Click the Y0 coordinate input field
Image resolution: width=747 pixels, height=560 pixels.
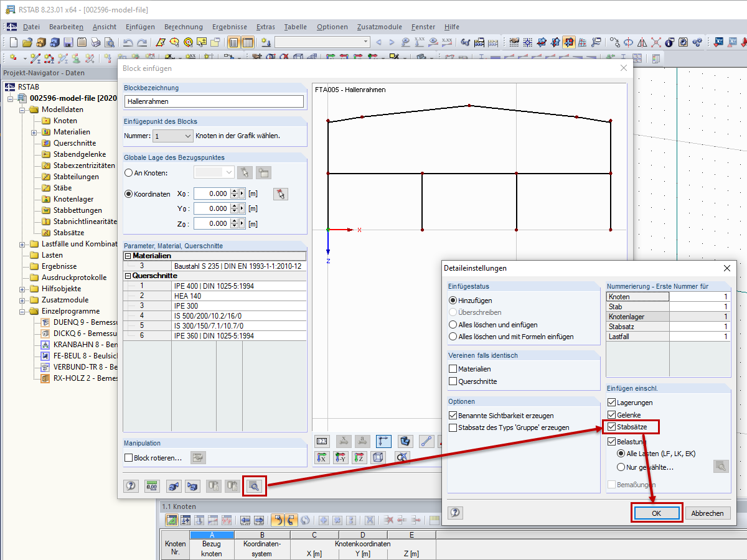pos(212,208)
